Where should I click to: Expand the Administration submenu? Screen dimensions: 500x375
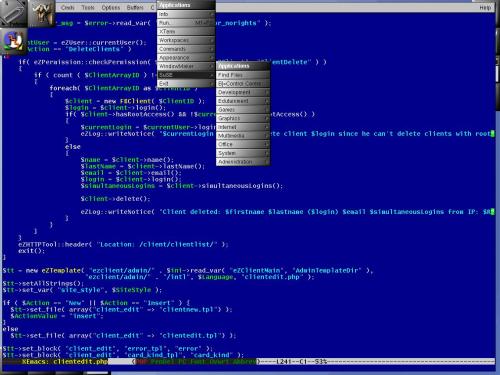243,162
